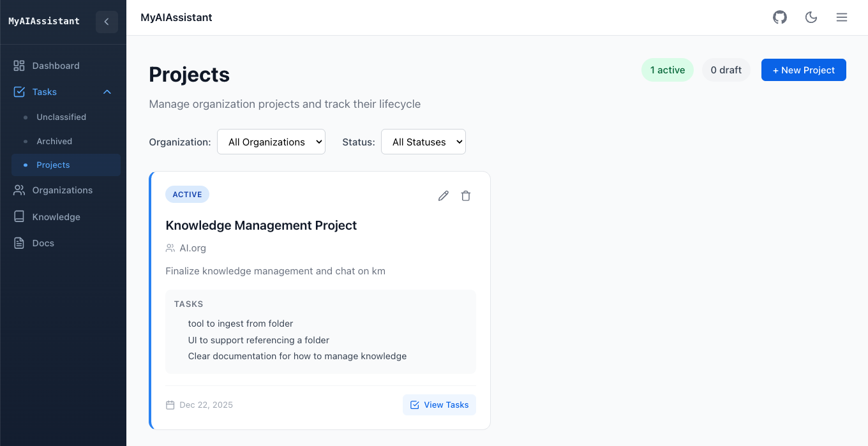This screenshot has height=446, width=868.
Task: Click the pencil edit icon on project card
Action: pyautogui.click(x=444, y=196)
